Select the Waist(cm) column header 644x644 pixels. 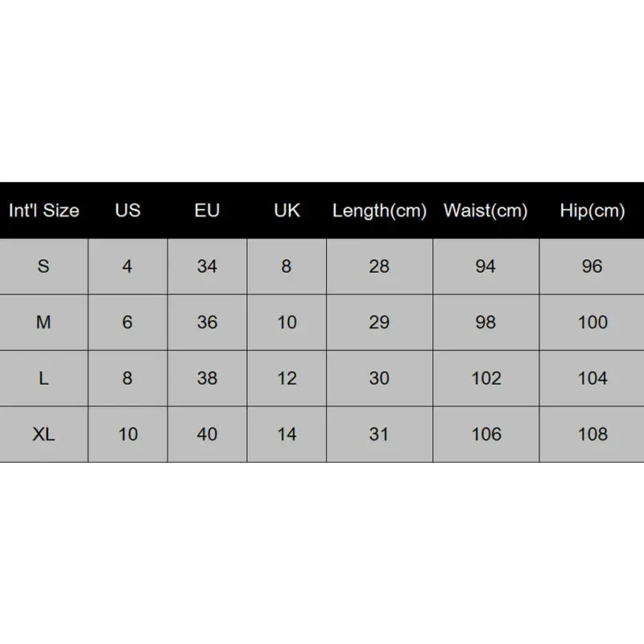485,211
